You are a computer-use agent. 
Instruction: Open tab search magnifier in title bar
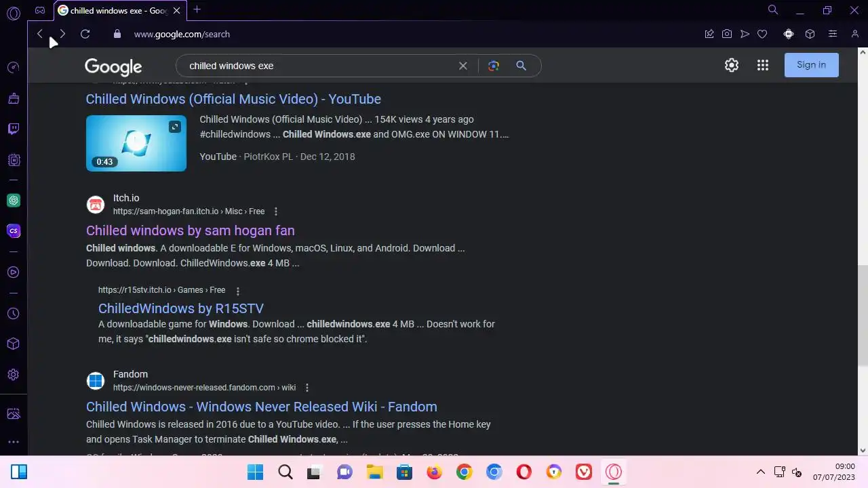(772, 10)
